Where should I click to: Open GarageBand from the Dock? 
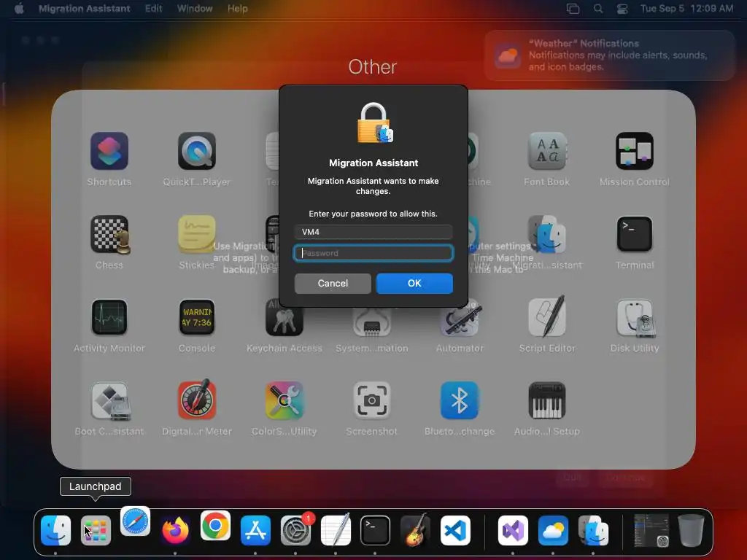(x=415, y=530)
